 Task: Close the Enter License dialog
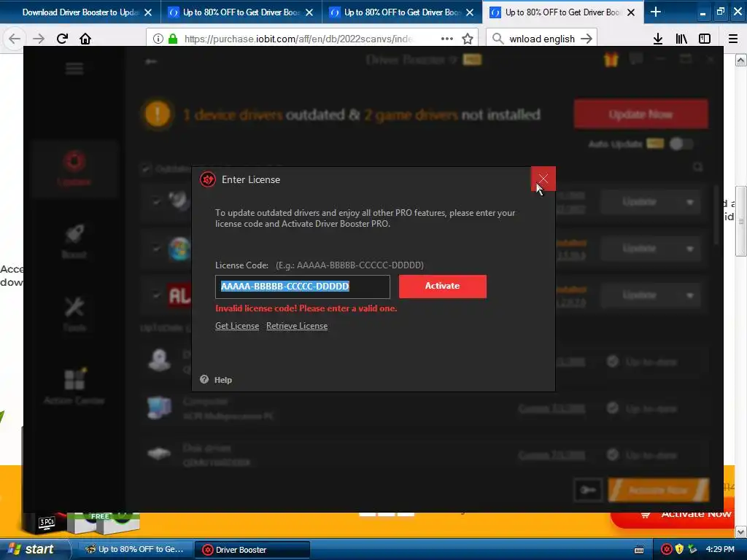click(543, 179)
